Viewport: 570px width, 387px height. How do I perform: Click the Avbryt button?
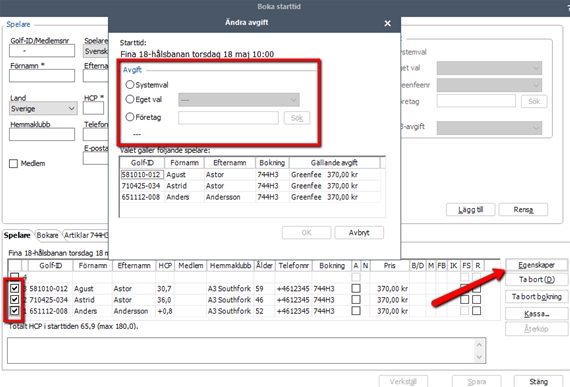coord(359,233)
